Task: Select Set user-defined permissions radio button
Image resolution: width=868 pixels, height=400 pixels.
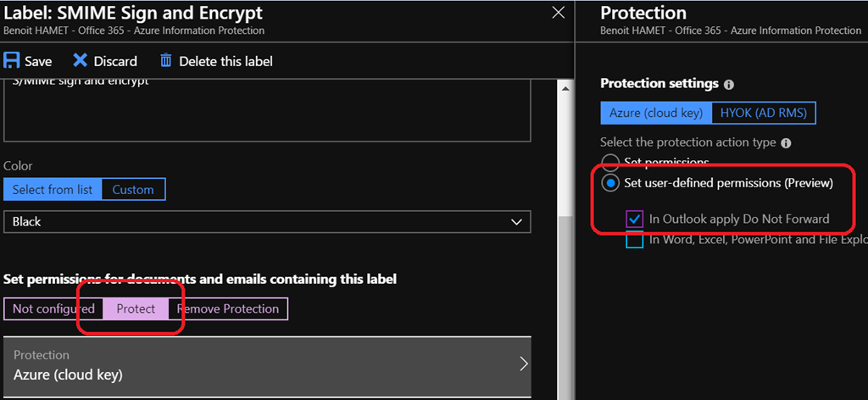Action: 609,183
